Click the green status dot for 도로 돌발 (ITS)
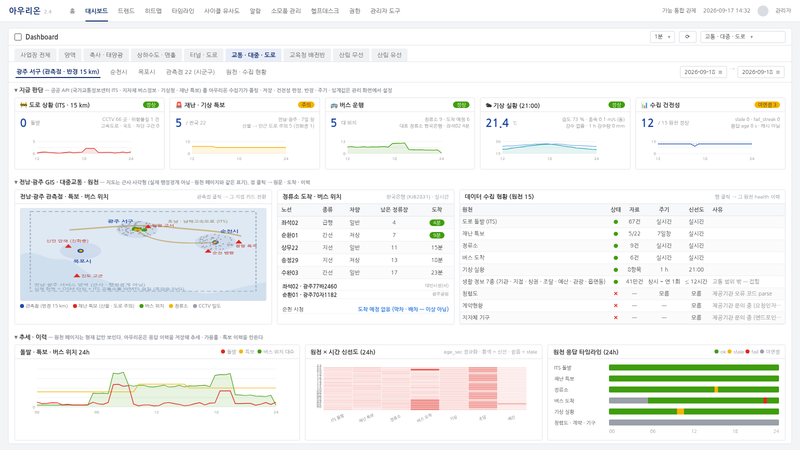The image size is (800, 450). coord(615,222)
